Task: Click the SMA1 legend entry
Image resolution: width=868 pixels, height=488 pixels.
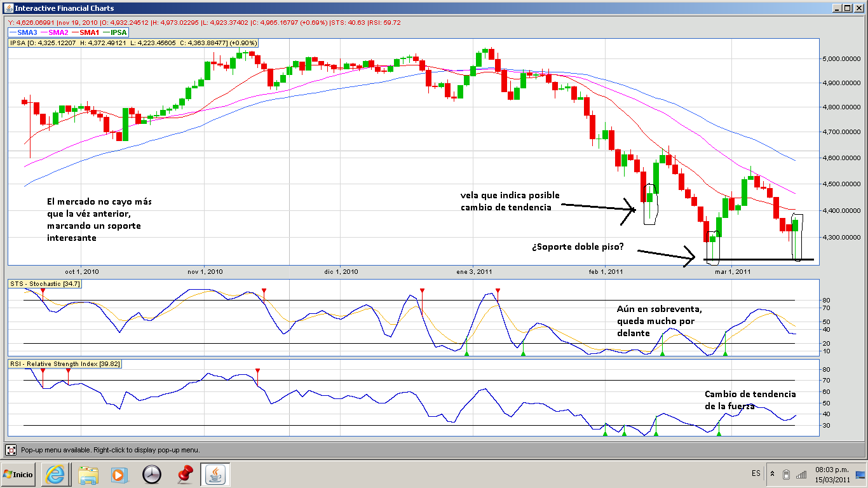Action: [x=85, y=32]
